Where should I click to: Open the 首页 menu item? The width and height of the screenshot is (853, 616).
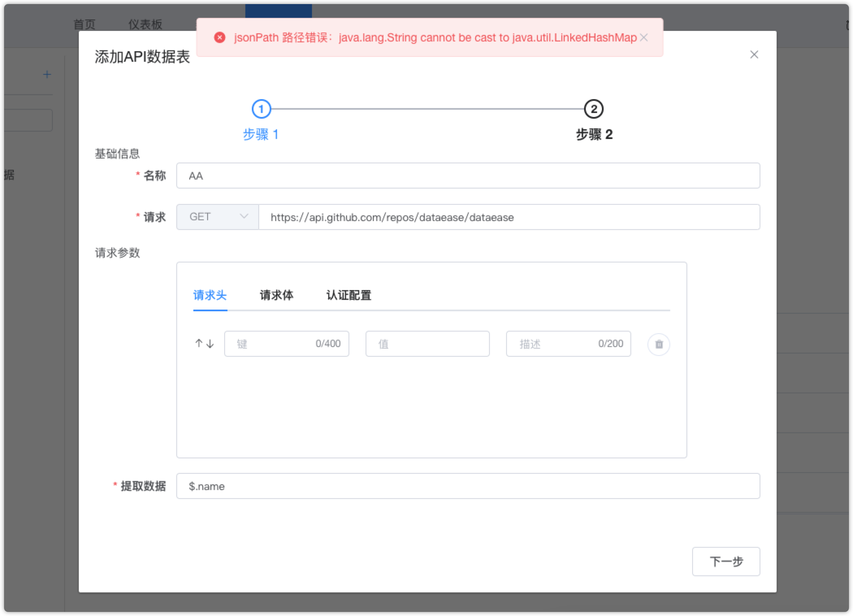[x=84, y=24]
